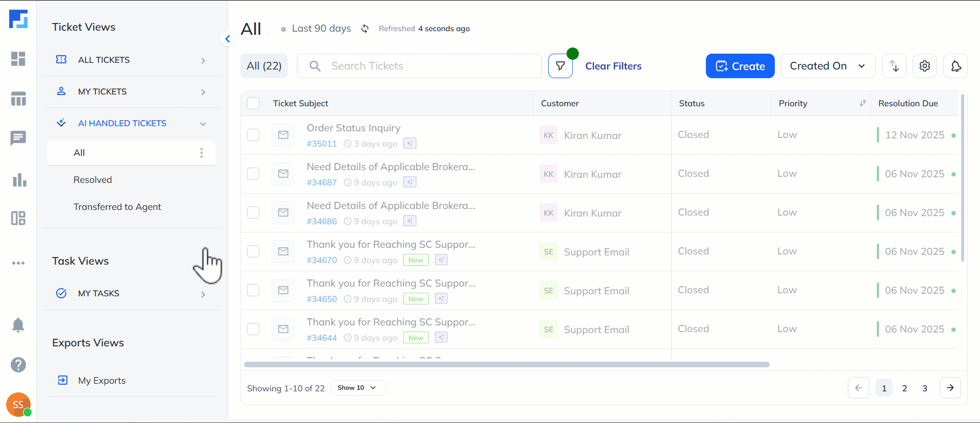
Task: Check ticket #34686 checkbox
Action: (253, 213)
